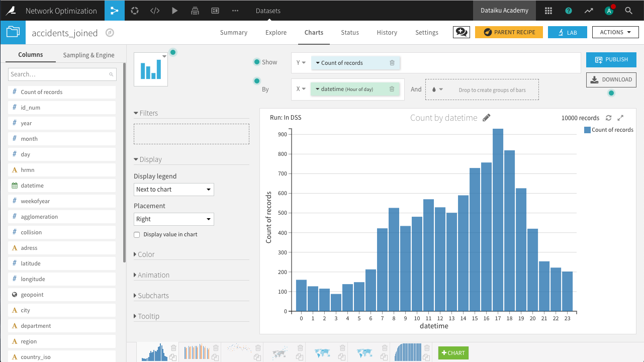
Task: Expand the Color section
Action: tap(146, 254)
